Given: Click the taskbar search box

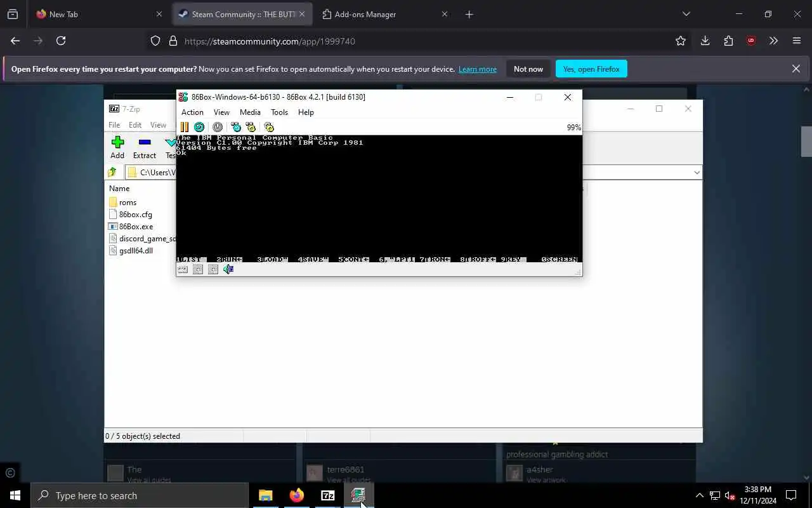Looking at the screenshot, I should coord(140,495).
